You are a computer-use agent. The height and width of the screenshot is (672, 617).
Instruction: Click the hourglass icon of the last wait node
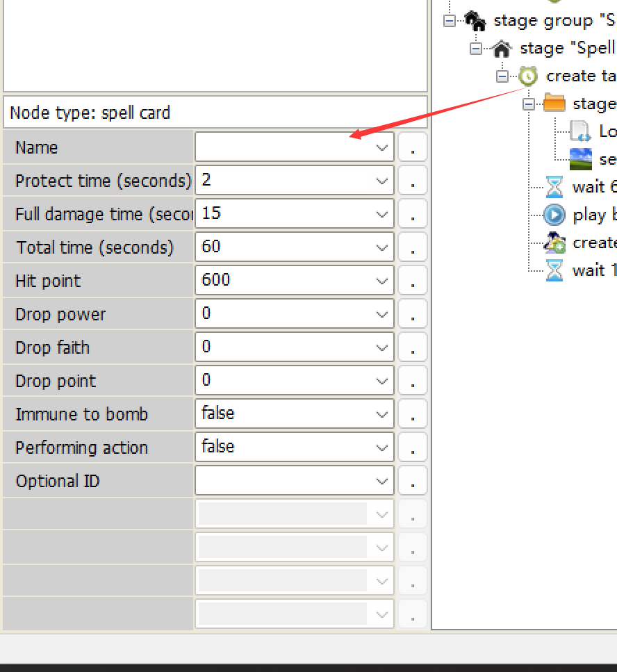point(554,270)
